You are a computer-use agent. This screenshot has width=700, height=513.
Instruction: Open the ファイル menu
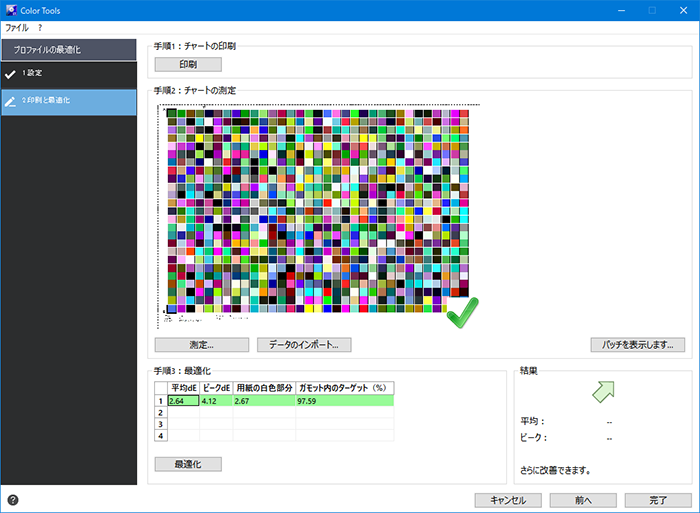point(17,28)
